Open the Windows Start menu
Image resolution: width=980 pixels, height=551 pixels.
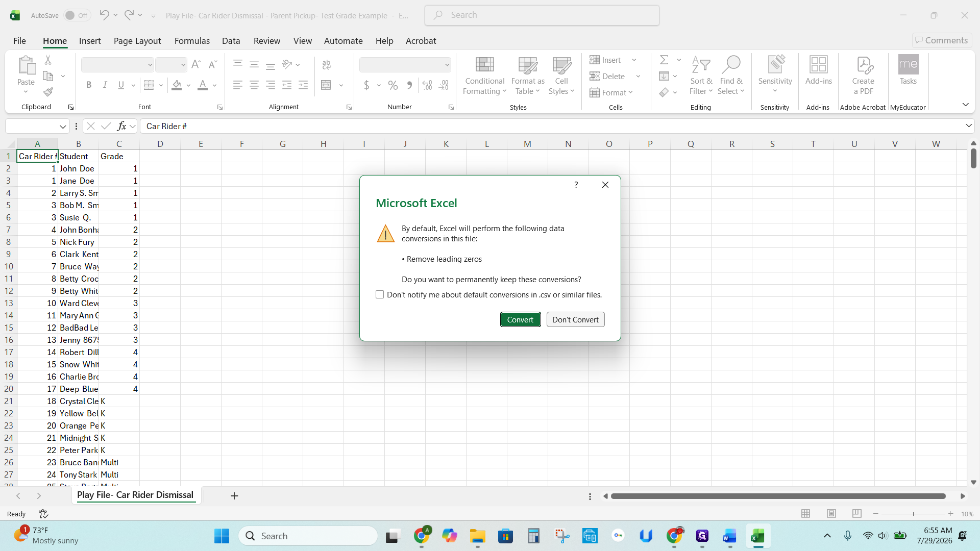point(222,536)
